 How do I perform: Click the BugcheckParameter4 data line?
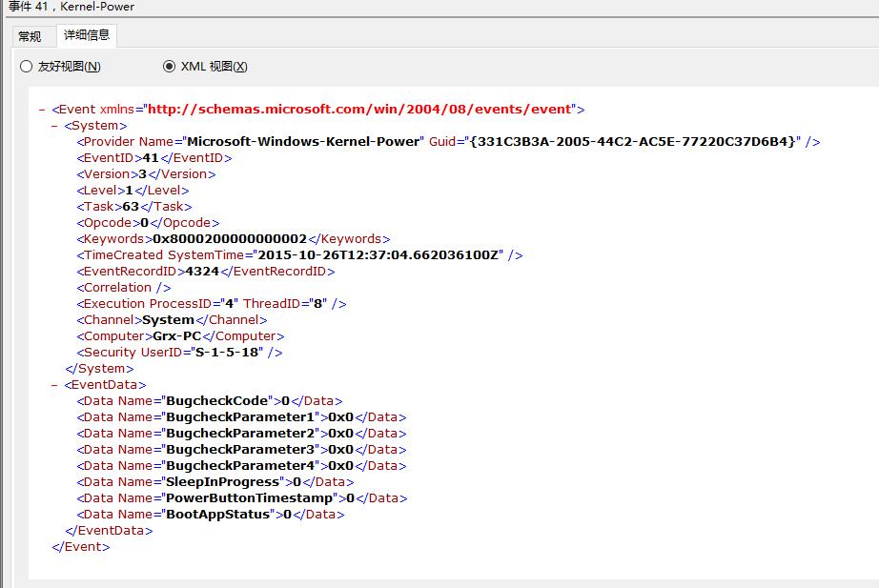[241, 466]
